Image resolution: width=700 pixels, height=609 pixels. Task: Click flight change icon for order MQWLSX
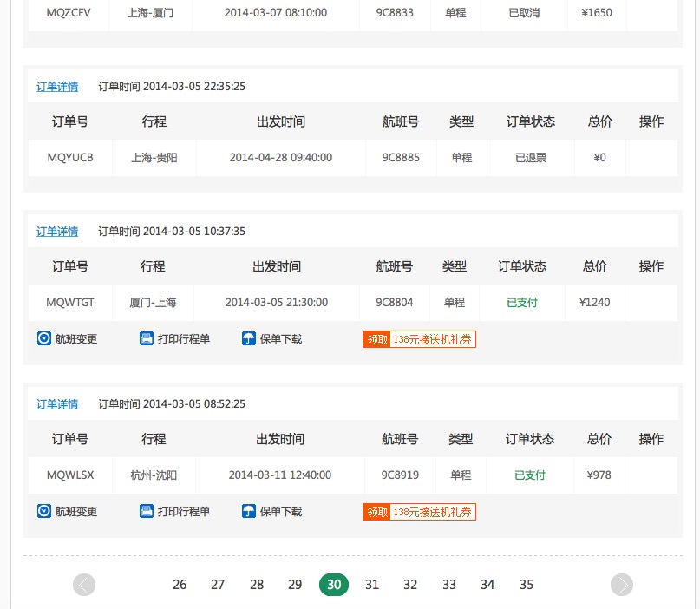click(x=43, y=511)
